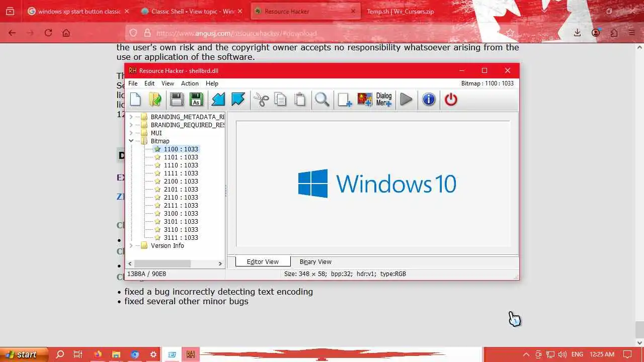Image resolution: width=644 pixels, height=362 pixels.
Task: Select bitmap resource 3110 : 1033
Action: coord(181,229)
